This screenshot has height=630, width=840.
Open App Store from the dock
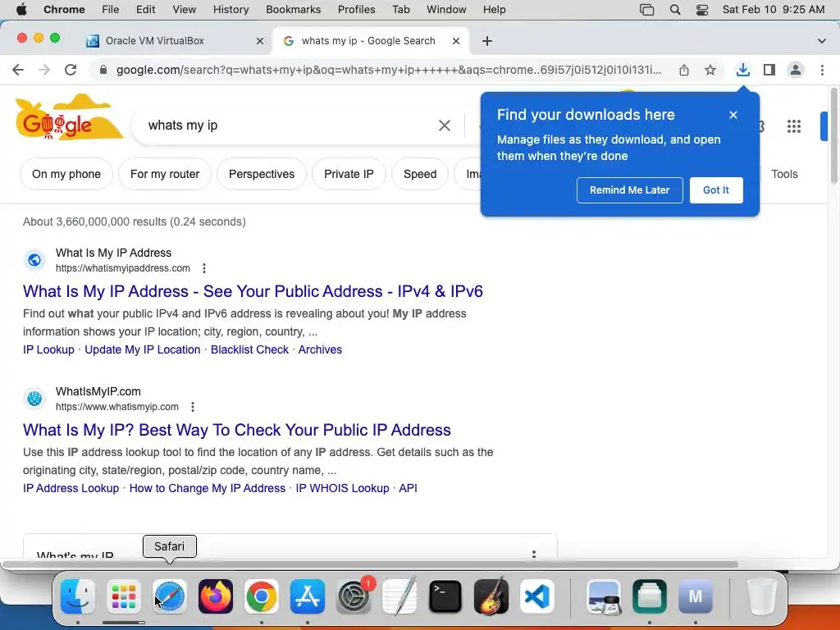[x=308, y=596]
